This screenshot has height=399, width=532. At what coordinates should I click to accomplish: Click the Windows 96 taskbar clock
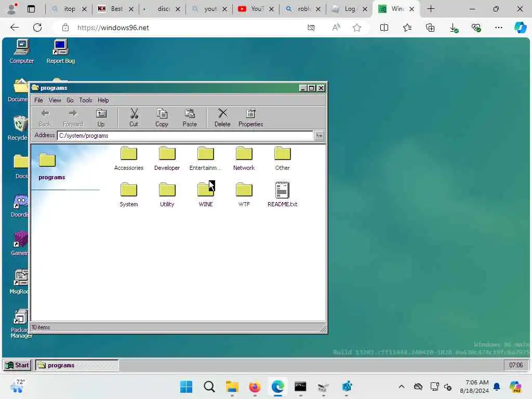pyautogui.click(x=516, y=365)
